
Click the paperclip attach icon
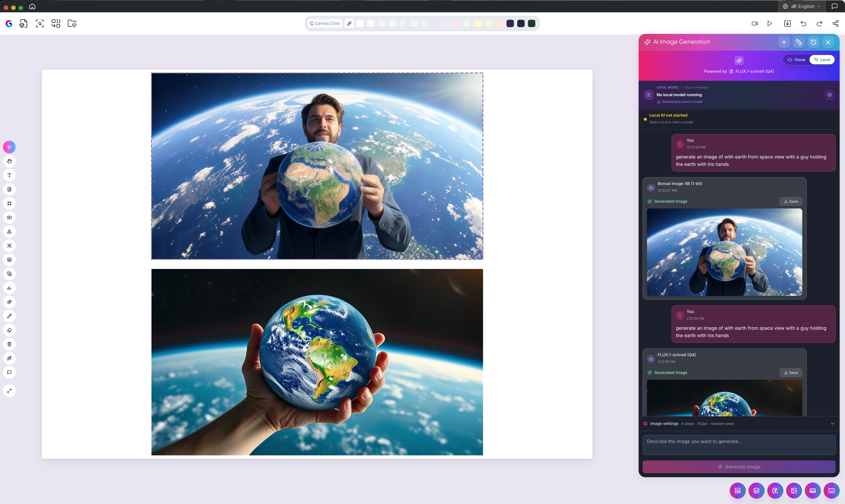point(799,42)
